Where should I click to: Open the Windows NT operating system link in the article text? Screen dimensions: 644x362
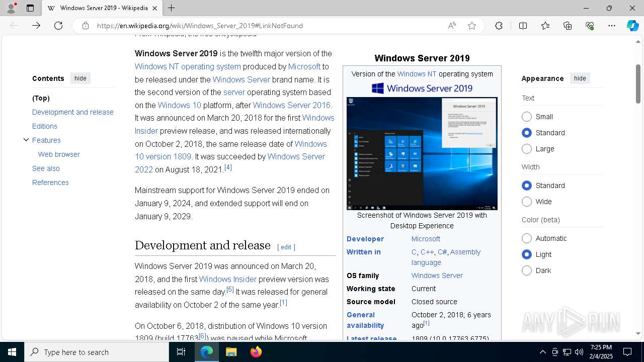coord(188,66)
